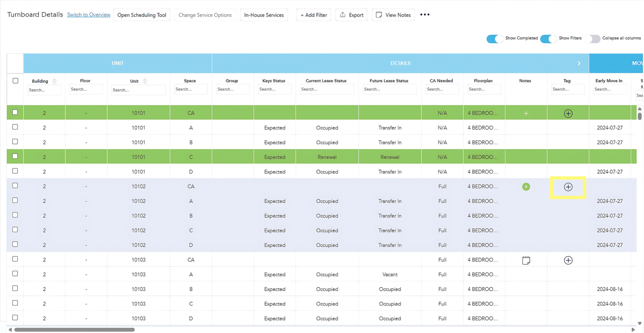644x333 pixels.
Task: Click the Export button
Action: [x=351, y=15]
